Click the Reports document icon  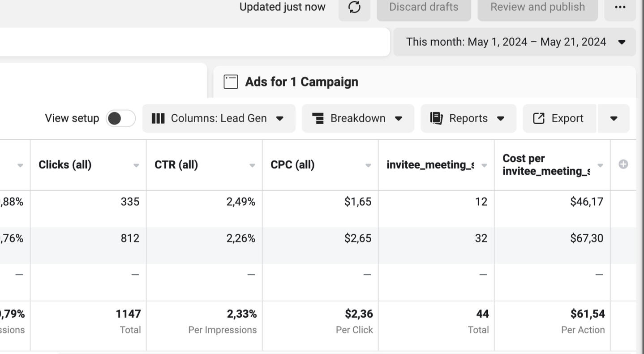(x=436, y=118)
